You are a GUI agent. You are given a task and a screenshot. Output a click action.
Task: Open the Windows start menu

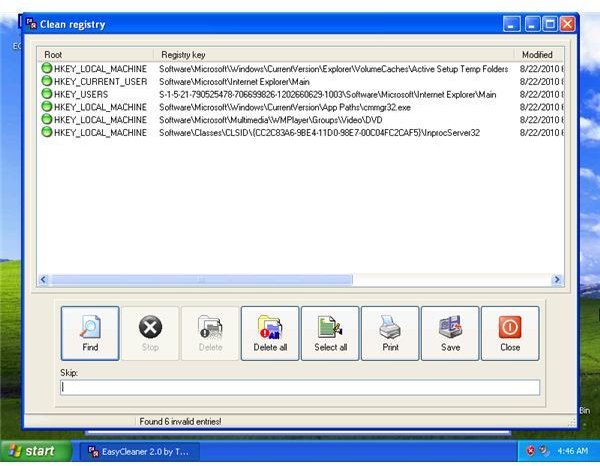pos(36,451)
